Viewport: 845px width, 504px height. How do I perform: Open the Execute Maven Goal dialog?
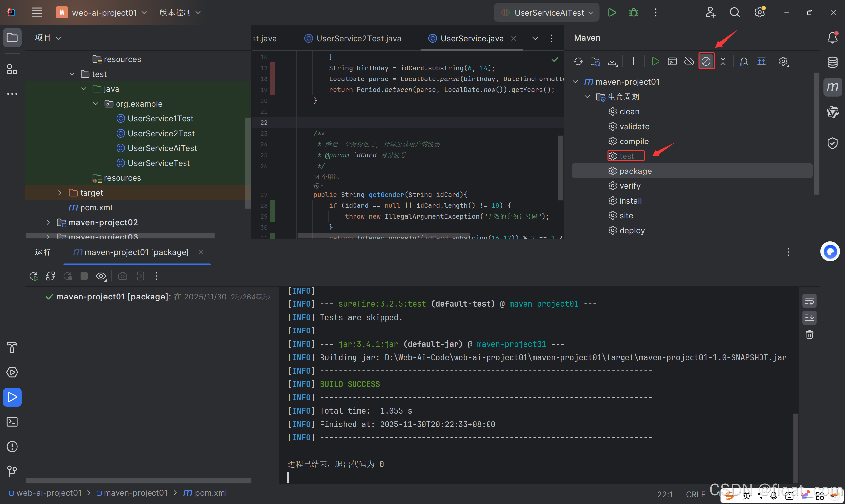672,61
